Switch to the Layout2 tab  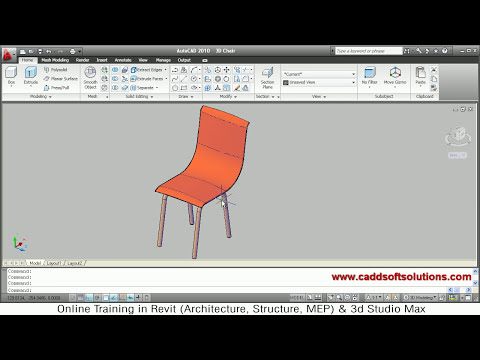pos(74,263)
